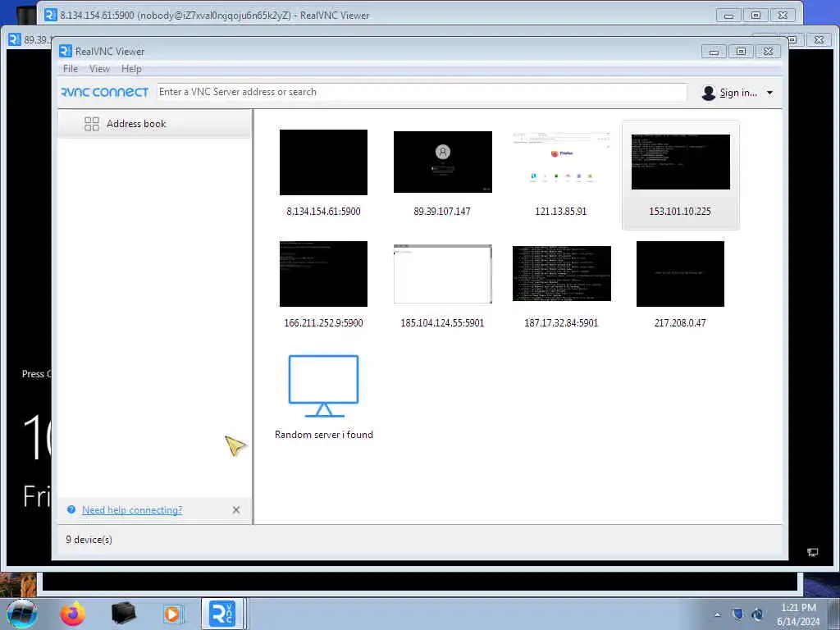Image resolution: width=840 pixels, height=630 pixels.
Task: Click the RVNC Connect logo
Action: [104, 92]
